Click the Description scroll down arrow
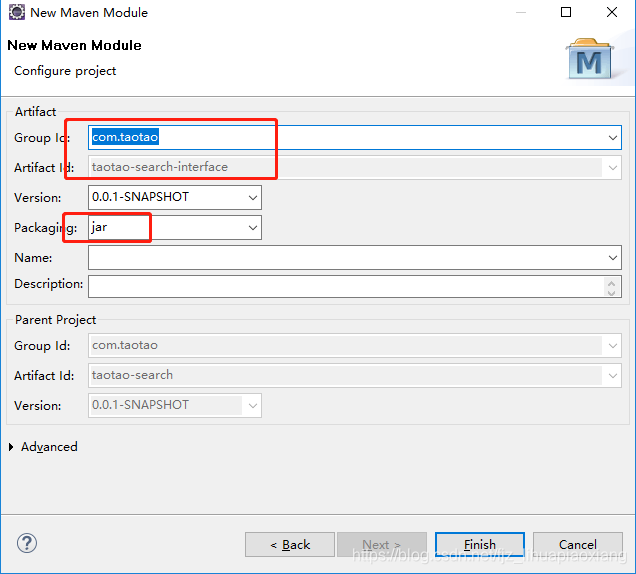 point(612,292)
